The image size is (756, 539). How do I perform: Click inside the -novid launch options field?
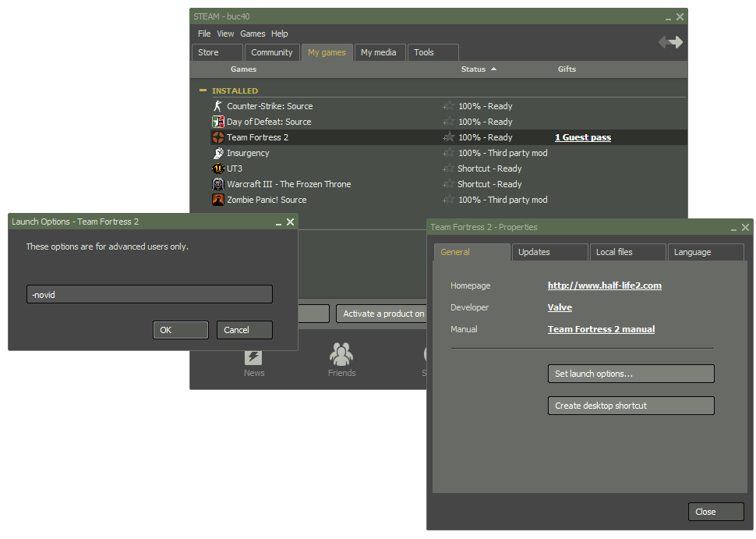point(149,294)
